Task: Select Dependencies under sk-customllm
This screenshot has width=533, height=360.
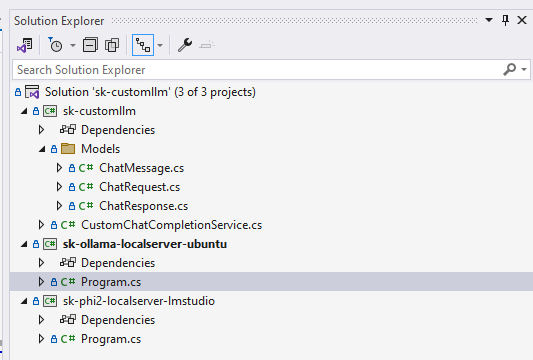Action: click(x=118, y=130)
